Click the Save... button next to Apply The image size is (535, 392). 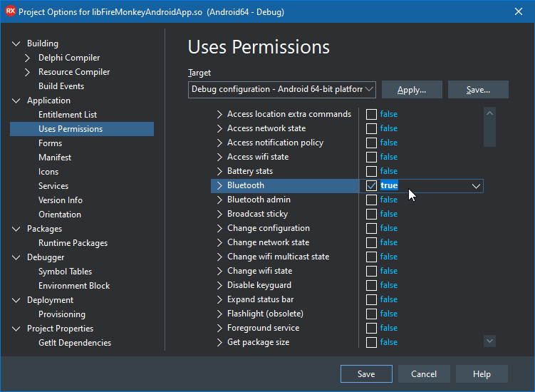click(478, 90)
